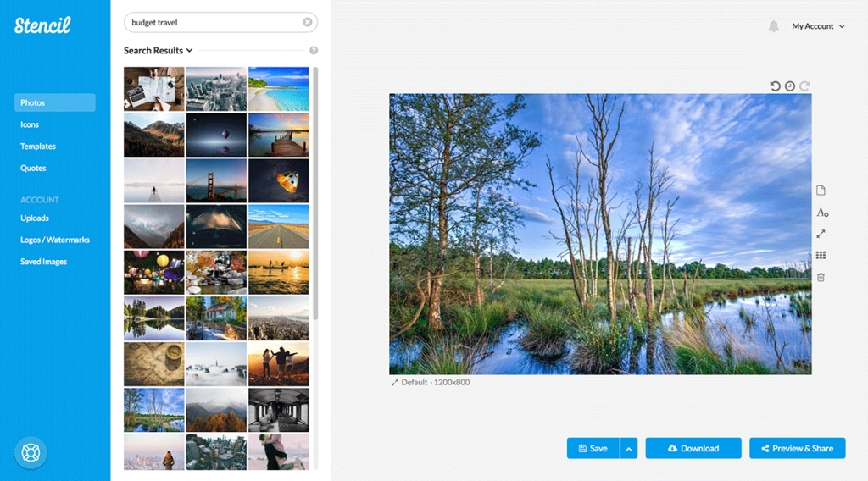Open the history clock icon
Viewport: 868px width, 481px height.
(x=790, y=86)
